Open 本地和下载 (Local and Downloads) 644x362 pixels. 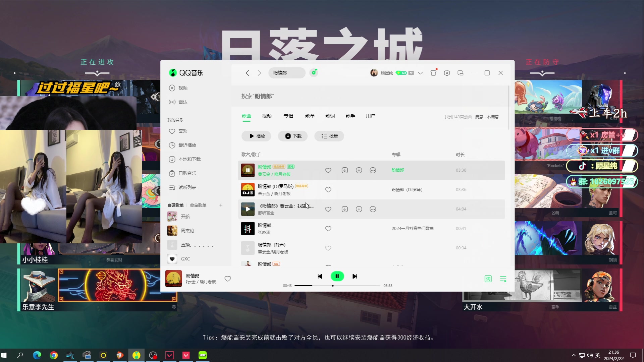pyautogui.click(x=185, y=159)
